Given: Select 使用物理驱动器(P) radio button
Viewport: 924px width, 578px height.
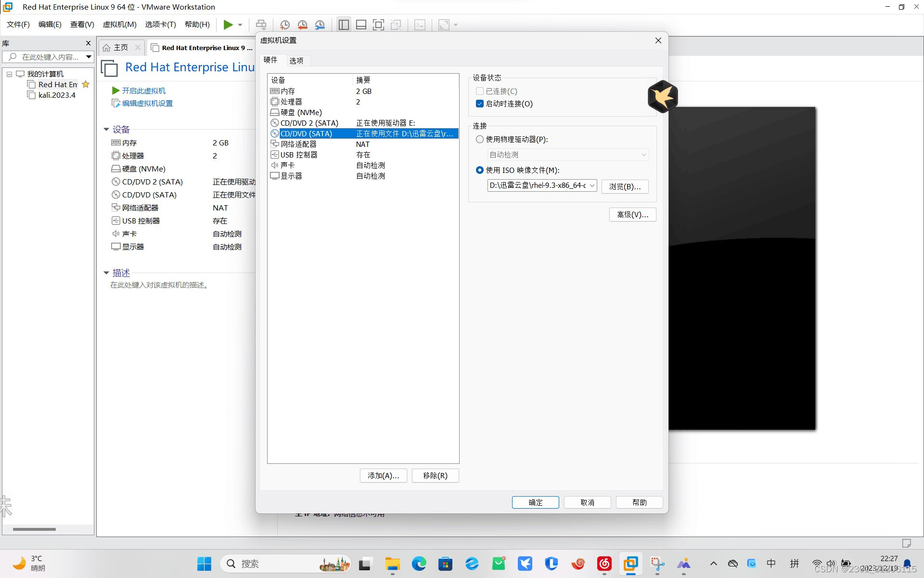Looking at the screenshot, I should (x=480, y=139).
